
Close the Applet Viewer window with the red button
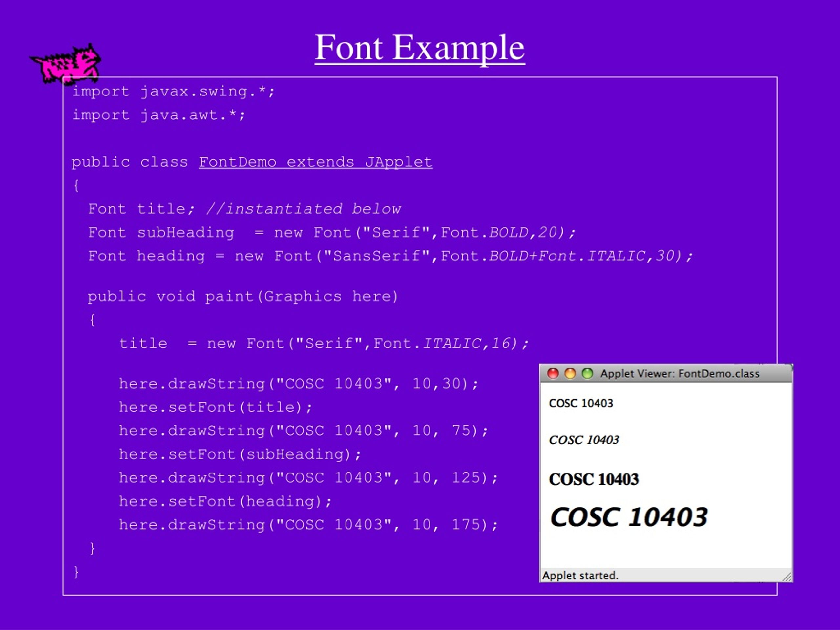pos(553,374)
